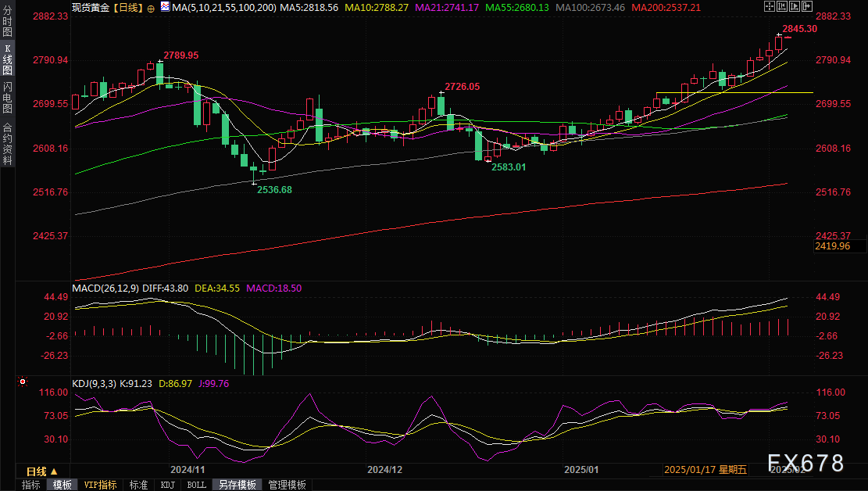Open the 指标 tab at bottom
This screenshot has height=491, width=868.
pos(31,485)
